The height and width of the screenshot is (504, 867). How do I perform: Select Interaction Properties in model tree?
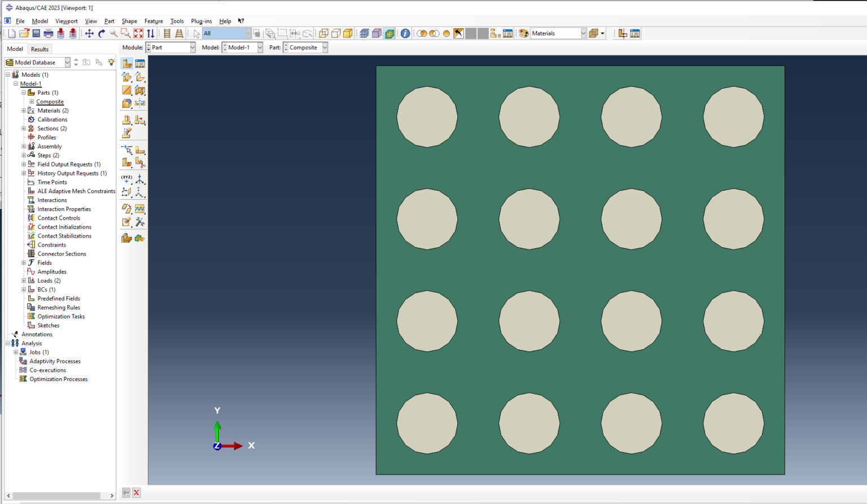pyautogui.click(x=64, y=209)
